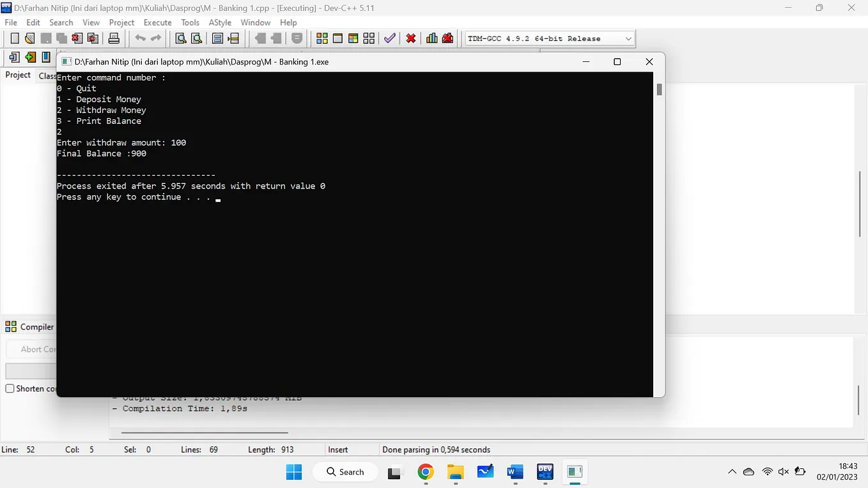Screen dimensions: 868x488
Task: Click the Redo arrow icon
Action: (156, 38)
